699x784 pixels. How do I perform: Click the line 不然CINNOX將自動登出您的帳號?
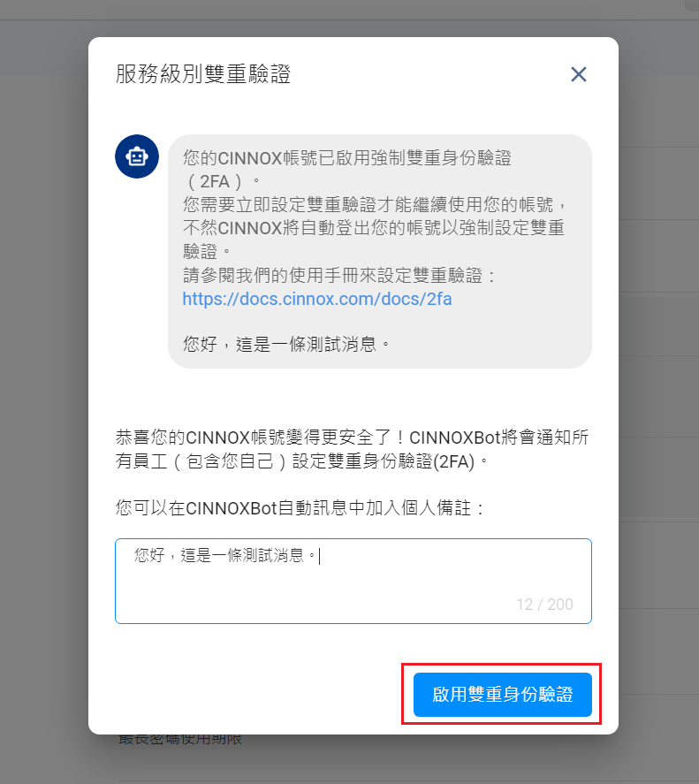(374, 228)
